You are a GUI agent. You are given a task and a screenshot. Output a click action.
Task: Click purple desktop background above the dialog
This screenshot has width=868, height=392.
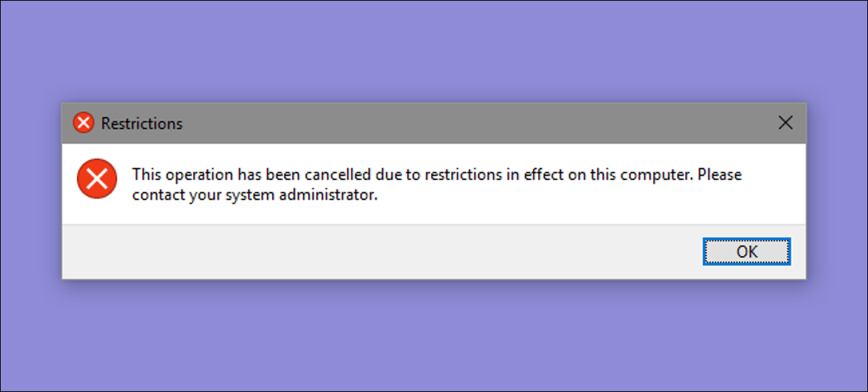pyautogui.click(x=434, y=51)
